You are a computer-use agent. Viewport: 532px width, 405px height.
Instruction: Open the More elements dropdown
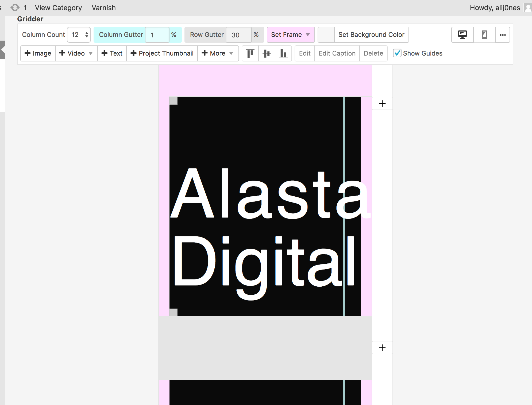click(218, 53)
